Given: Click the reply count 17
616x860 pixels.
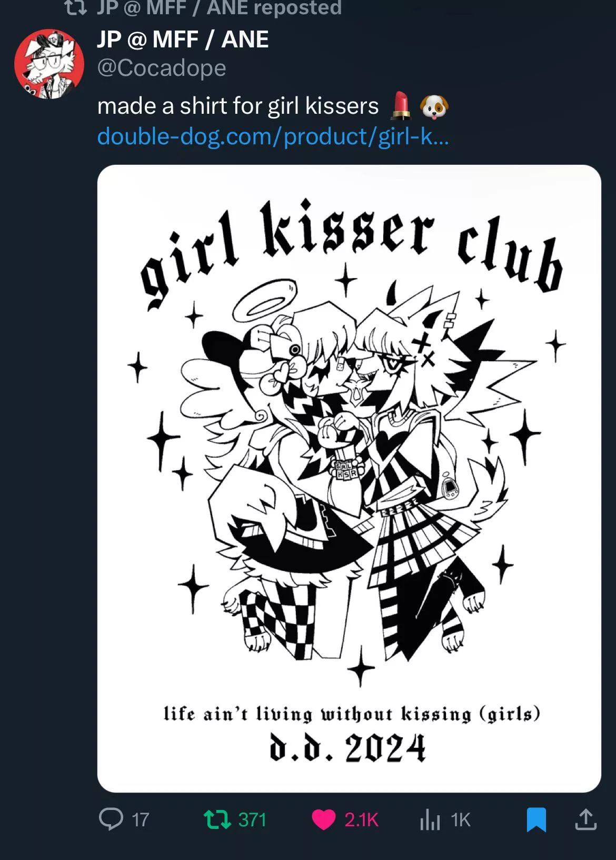Looking at the screenshot, I should 140,820.
